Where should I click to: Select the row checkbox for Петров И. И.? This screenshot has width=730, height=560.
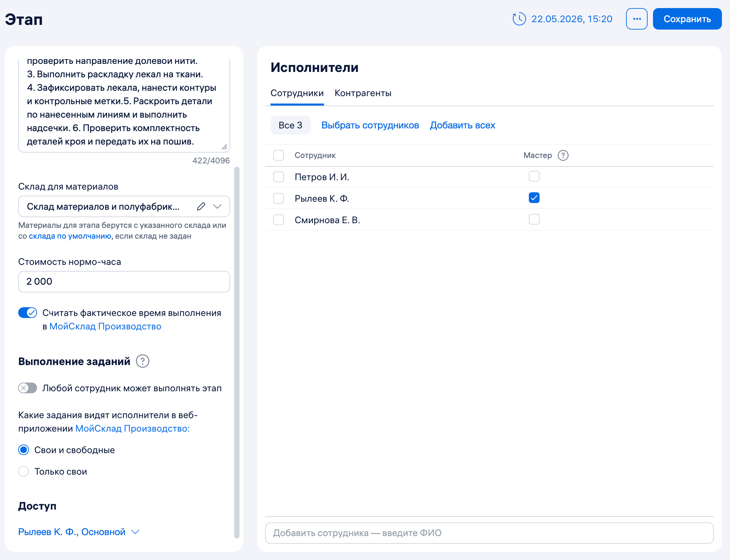tap(279, 177)
